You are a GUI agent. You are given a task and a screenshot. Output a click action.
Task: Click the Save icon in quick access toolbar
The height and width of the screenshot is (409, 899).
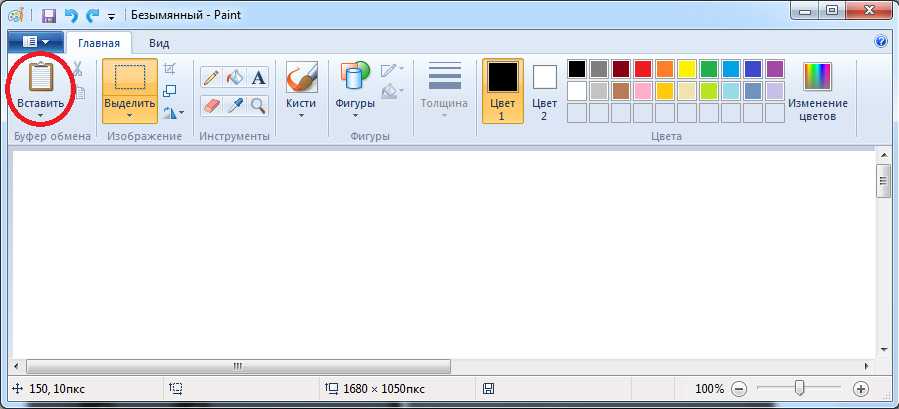48,16
